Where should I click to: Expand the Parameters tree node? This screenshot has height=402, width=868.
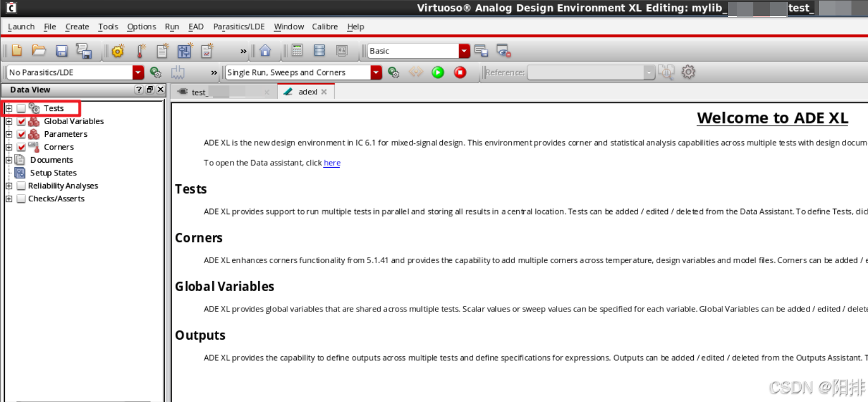coord(9,134)
